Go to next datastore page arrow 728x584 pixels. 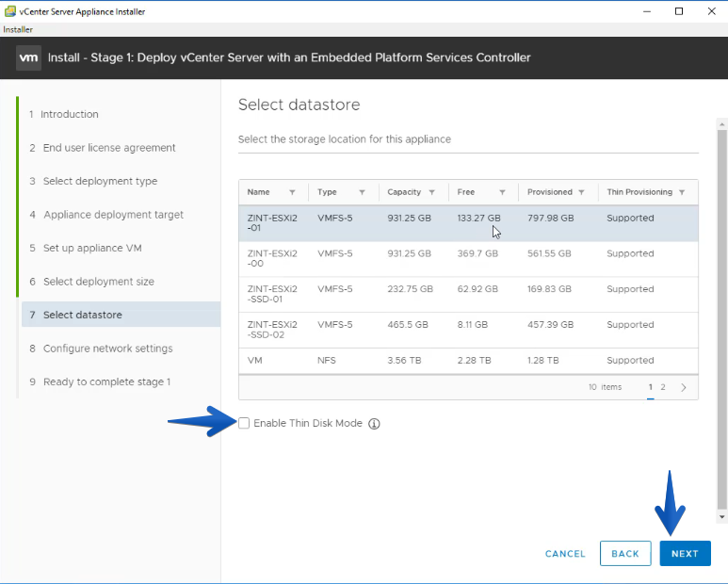[684, 388]
